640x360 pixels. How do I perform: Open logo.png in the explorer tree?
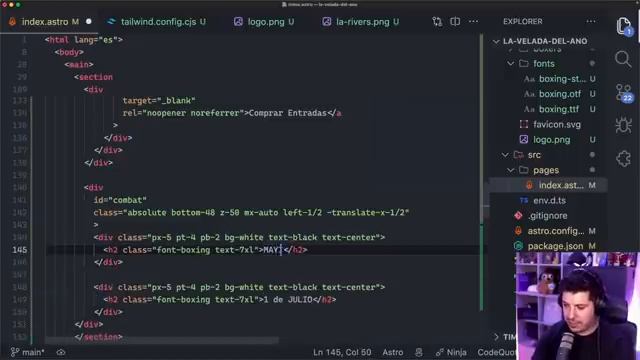pyautogui.click(x=551, y=140)
